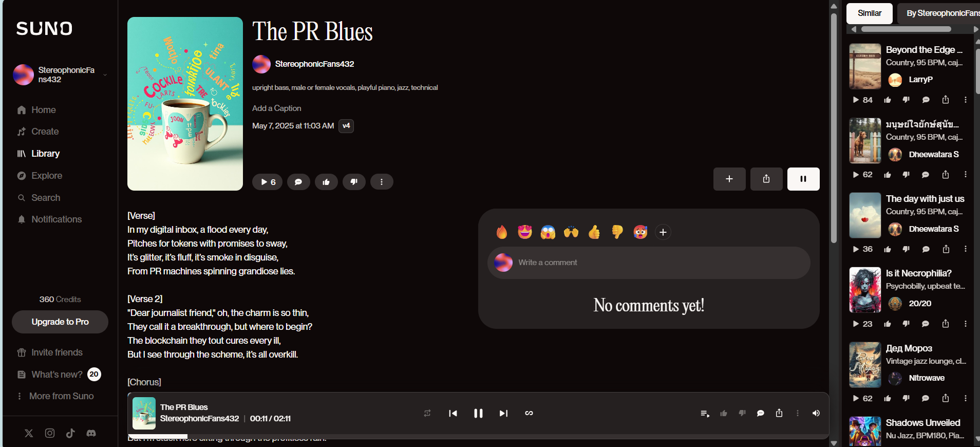
Task: Open the Instagram icon in sidebar footer
Action: [x=50, y=433]
